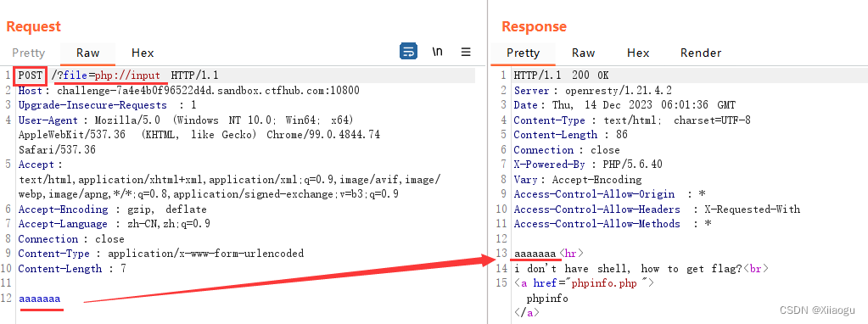Click the Date response header line
The image size is (868, 324).
tap(624, 105)
